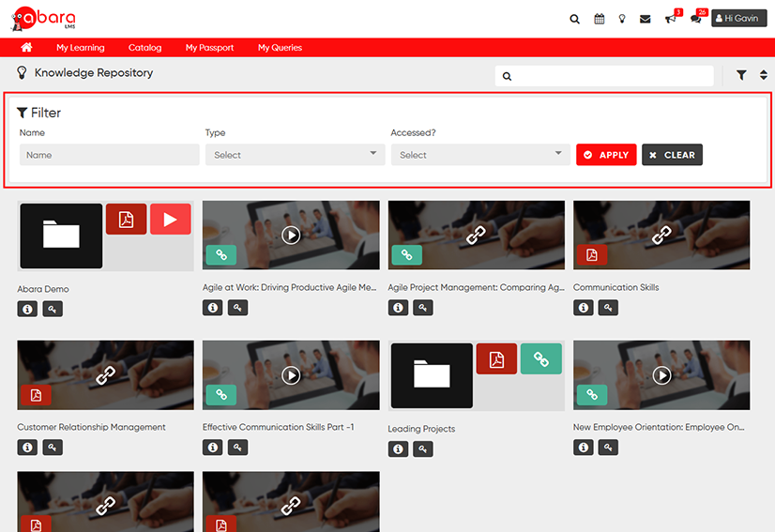The image size is (775, 532).
Task: Go to home via the house icon
Action: tap(26, 47)
